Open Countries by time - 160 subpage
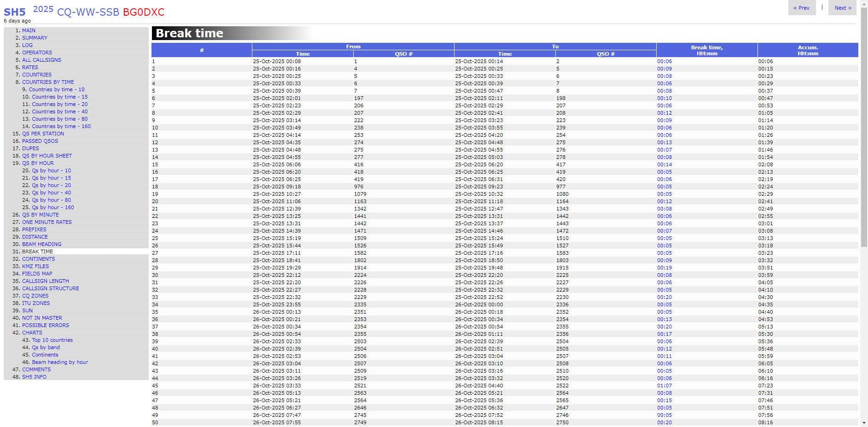 61,126
